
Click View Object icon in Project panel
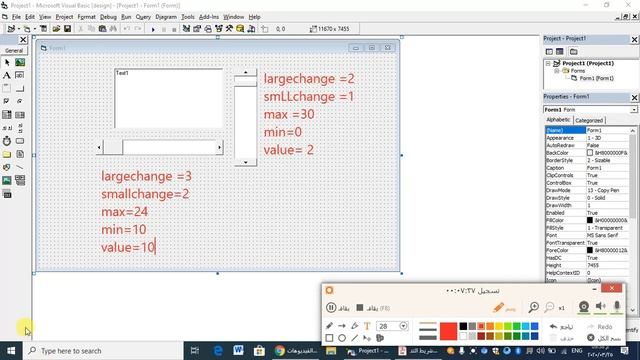point(560,51)
